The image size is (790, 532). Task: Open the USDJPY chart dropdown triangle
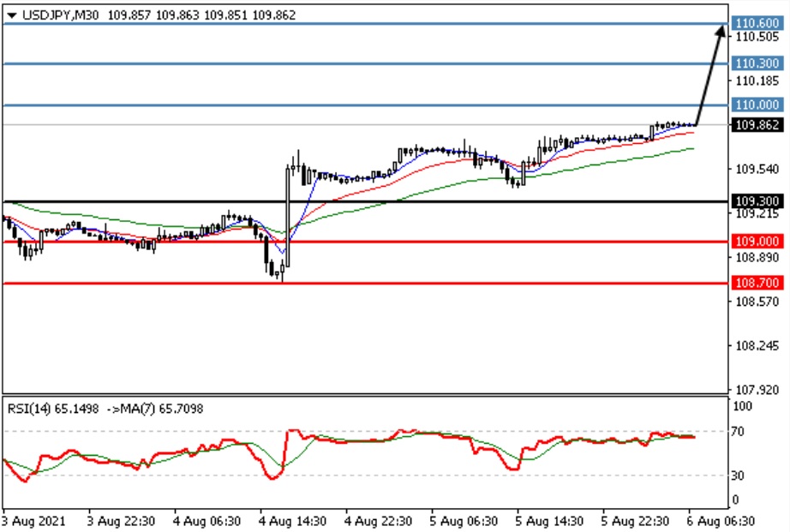[x=11, y=15]
